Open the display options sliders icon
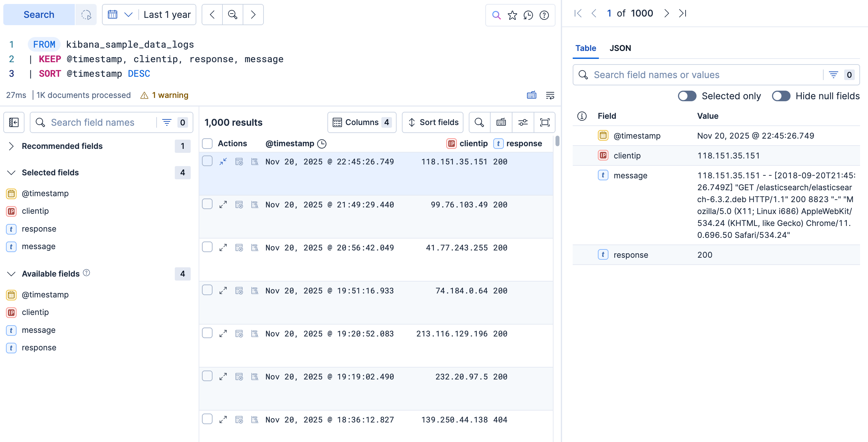 [523, 122]
